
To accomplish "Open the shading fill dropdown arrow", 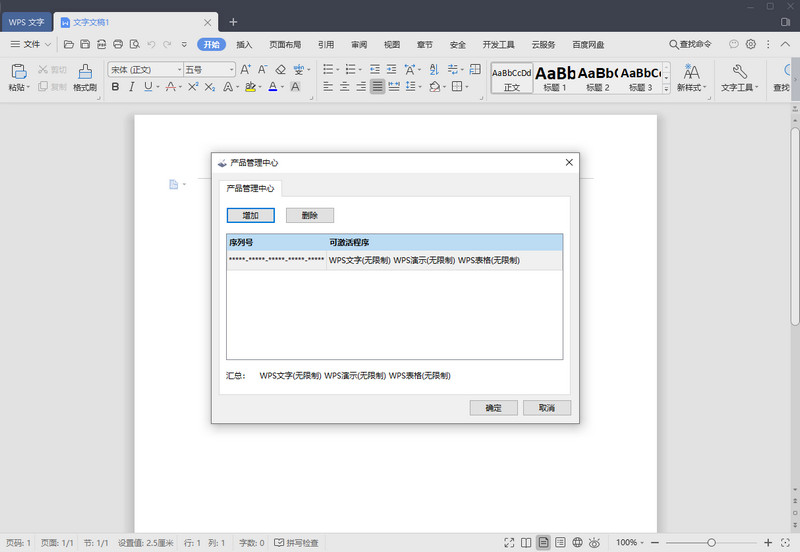I will point(444,87).
